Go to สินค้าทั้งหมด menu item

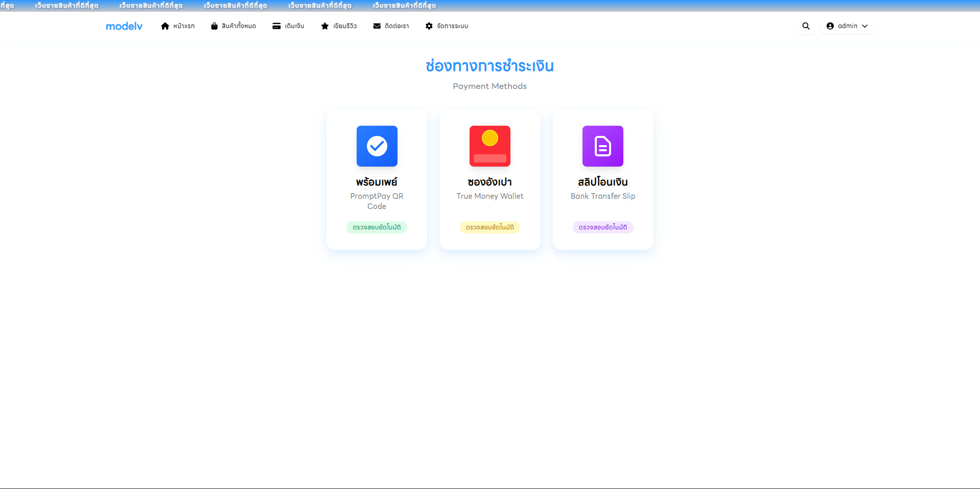(239, 26)
